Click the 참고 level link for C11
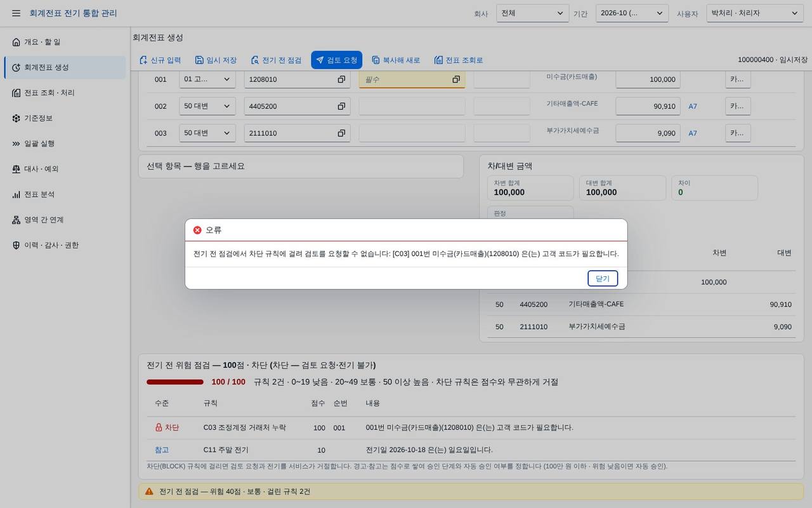The image size is (812, 508). [162, 450]
